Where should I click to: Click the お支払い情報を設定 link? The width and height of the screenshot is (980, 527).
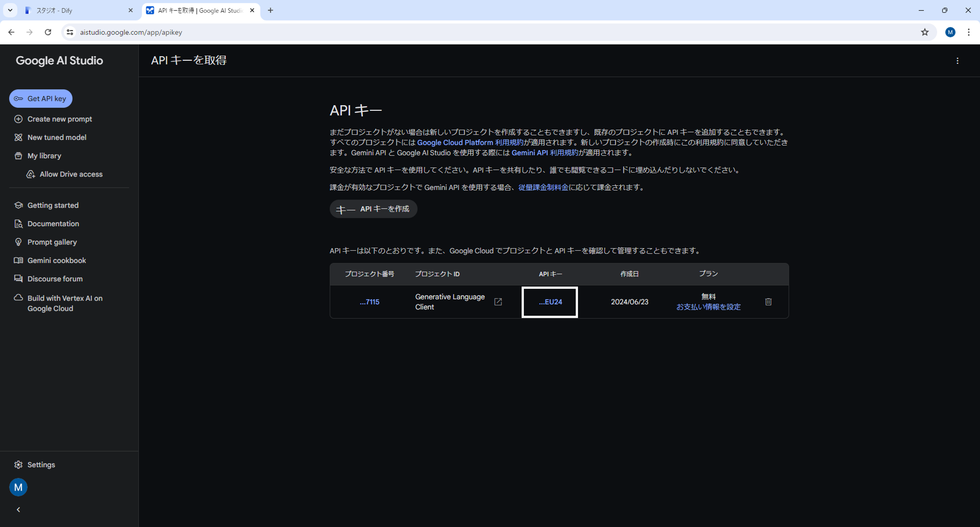[x=708, y=307]
